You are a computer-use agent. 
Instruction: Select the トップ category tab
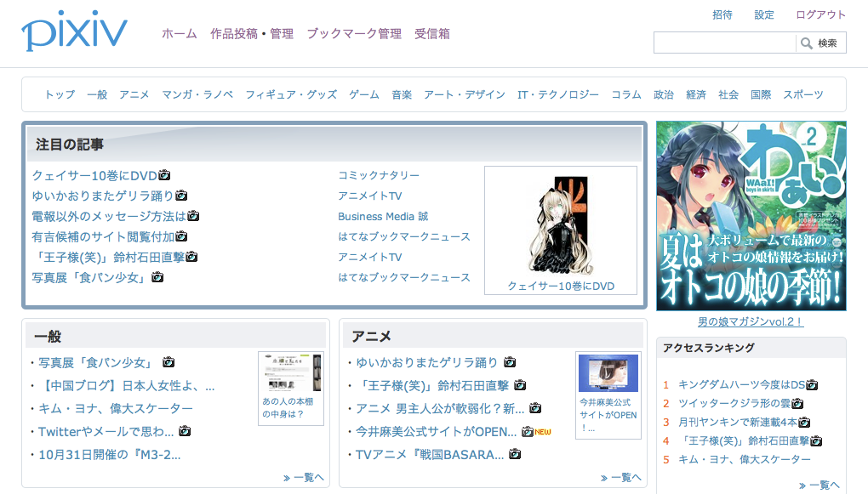[x=60, y=94]
